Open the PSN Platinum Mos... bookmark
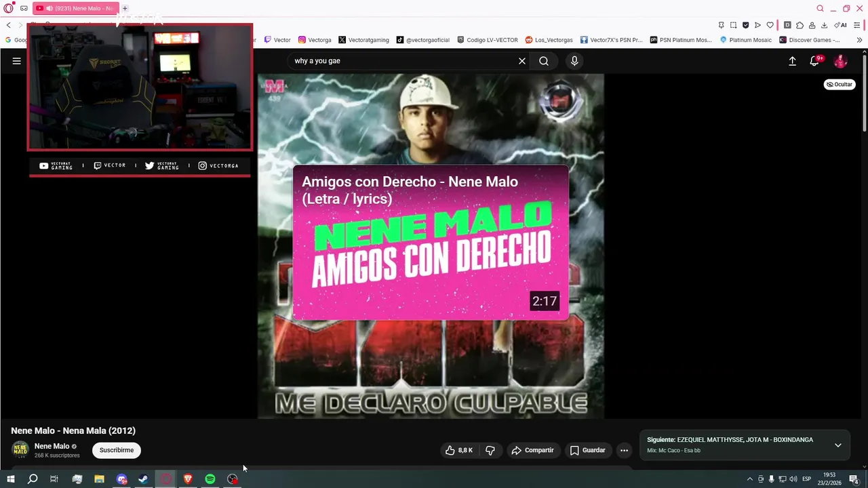 (x=681, y=40)
